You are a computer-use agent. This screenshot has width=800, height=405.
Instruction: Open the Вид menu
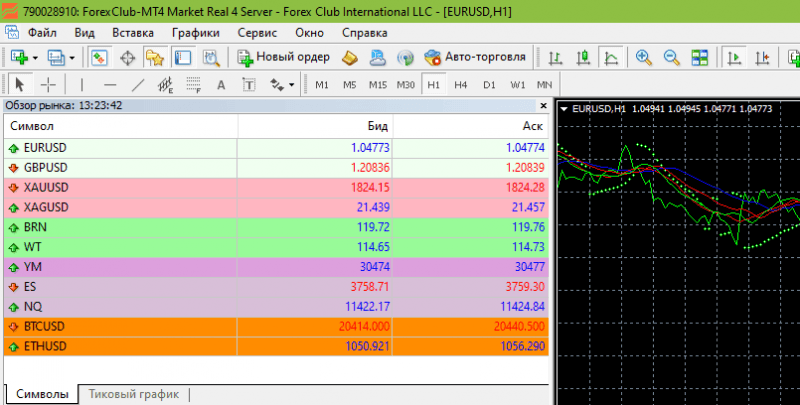tap(84, 33)
